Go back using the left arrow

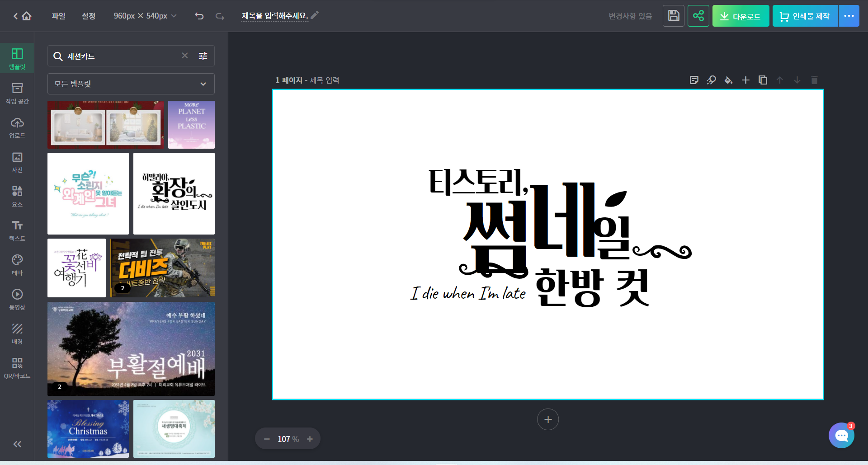(x=15, y=16)
